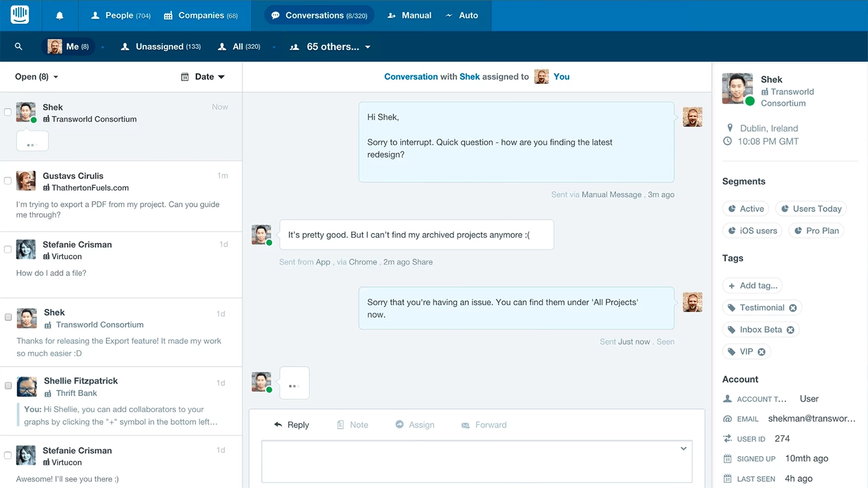Open the Unassigned inbox

pos(161,47)
